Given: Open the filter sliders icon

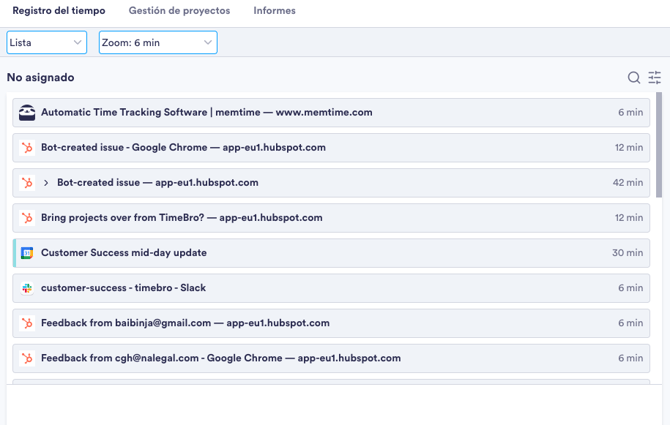Looking at the screenshot, I should (x=655, y=78).
